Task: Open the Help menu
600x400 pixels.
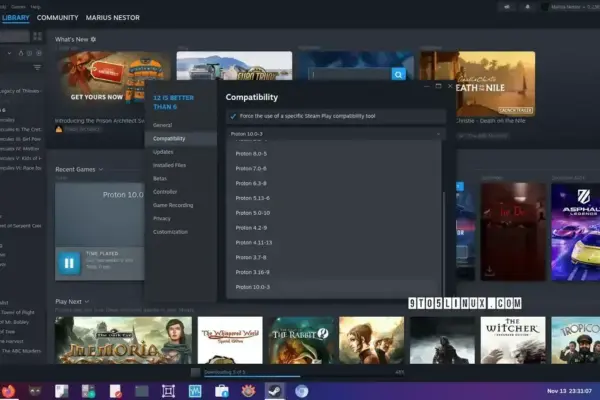Action: pos(35,7)
